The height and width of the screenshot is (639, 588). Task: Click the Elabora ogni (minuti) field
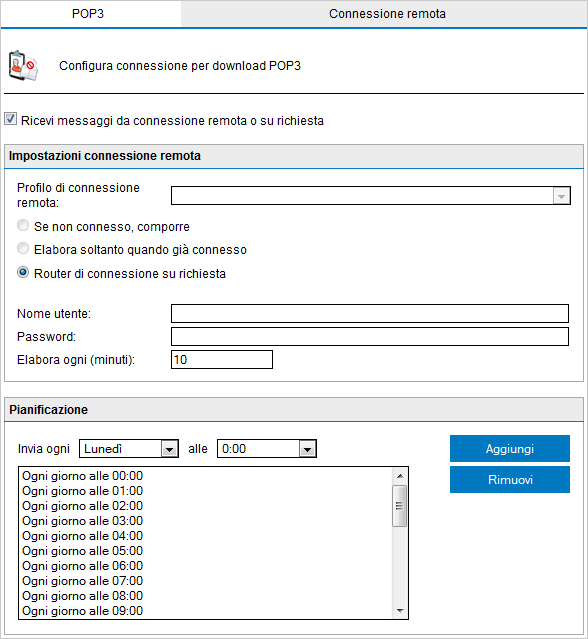pos(222,359)
